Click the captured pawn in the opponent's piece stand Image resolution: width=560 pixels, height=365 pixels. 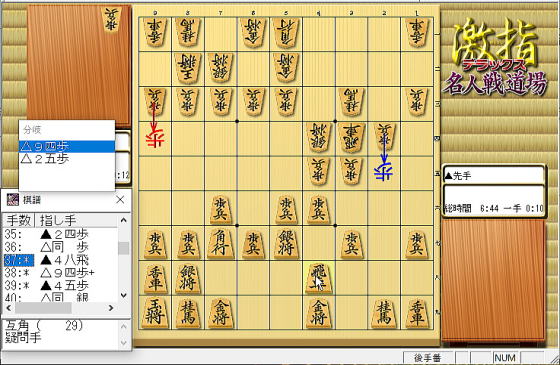112,19
